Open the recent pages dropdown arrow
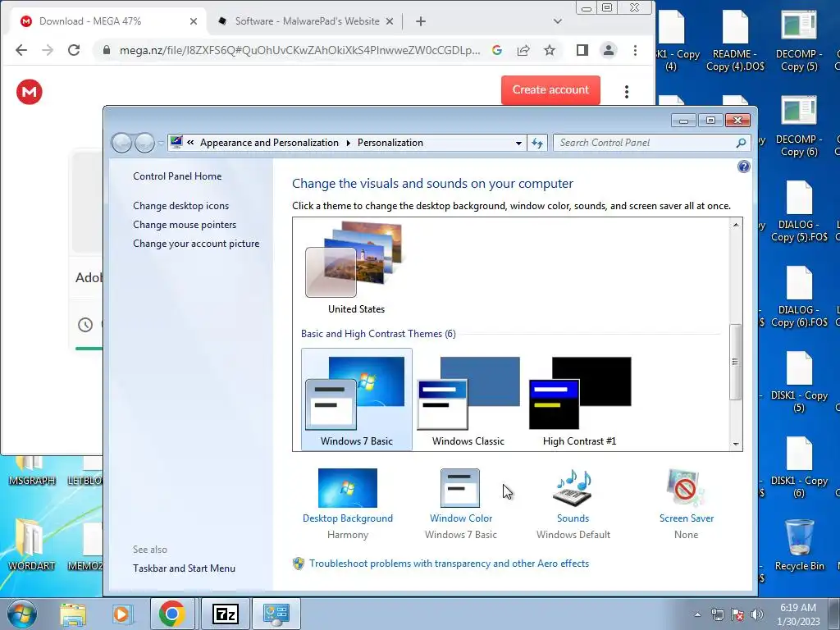840x630 pixels. [x=161, y=143]
